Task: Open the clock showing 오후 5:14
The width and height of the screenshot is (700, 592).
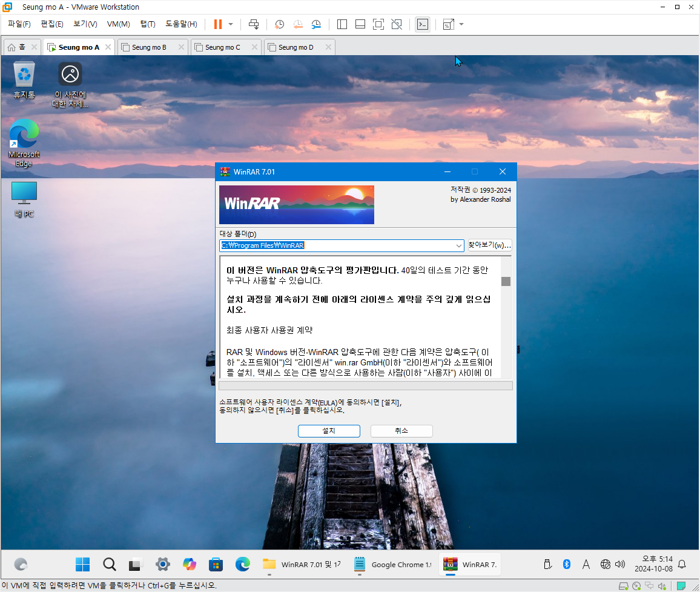Action: [x=653, y=564]
